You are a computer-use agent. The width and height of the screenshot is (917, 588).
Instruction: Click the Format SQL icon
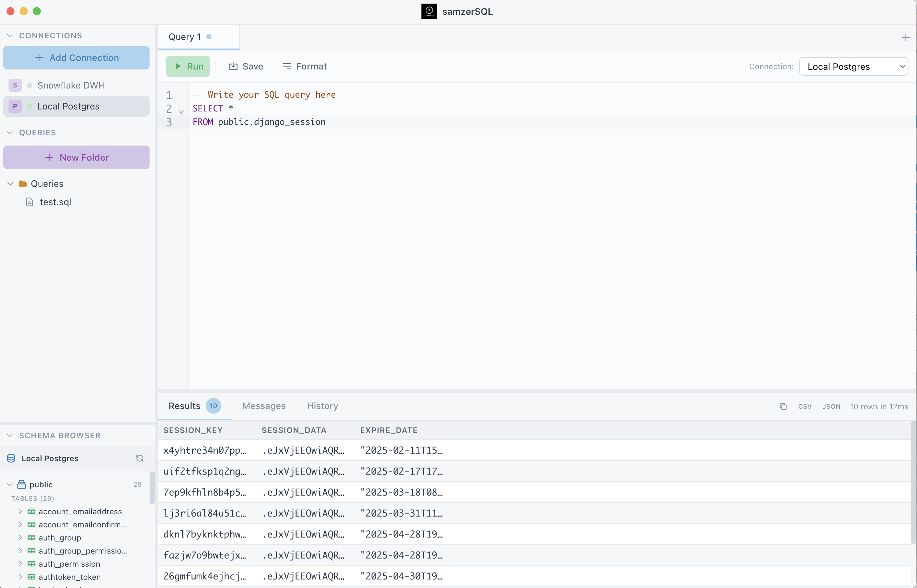point(287,66)
